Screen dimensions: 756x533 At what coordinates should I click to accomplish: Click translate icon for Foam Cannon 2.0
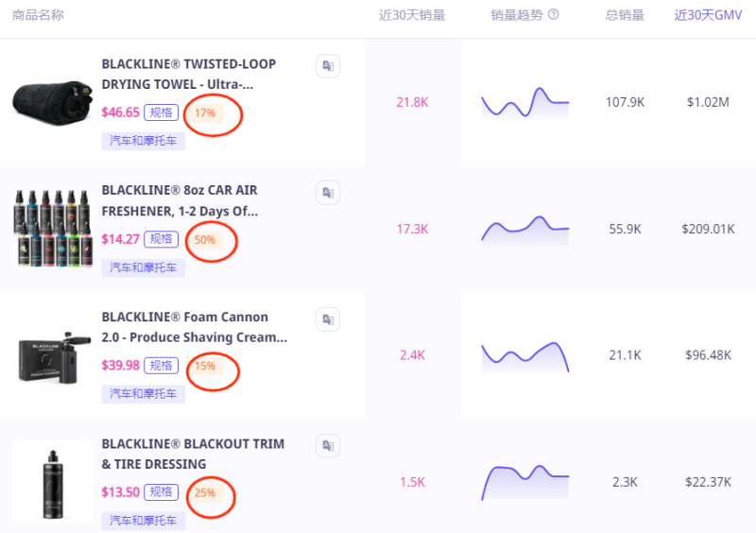tap(328, 318)
